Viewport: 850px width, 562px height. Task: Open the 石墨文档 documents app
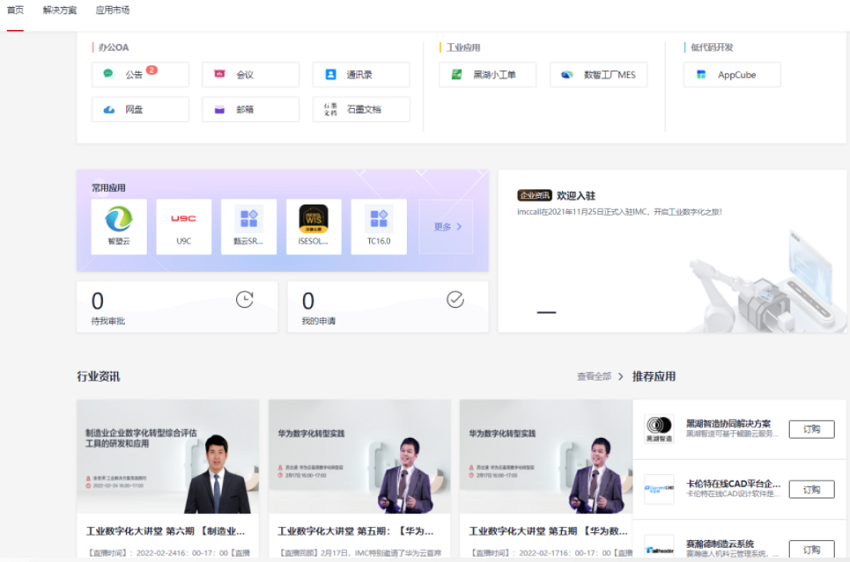click(x=361, y=109)
